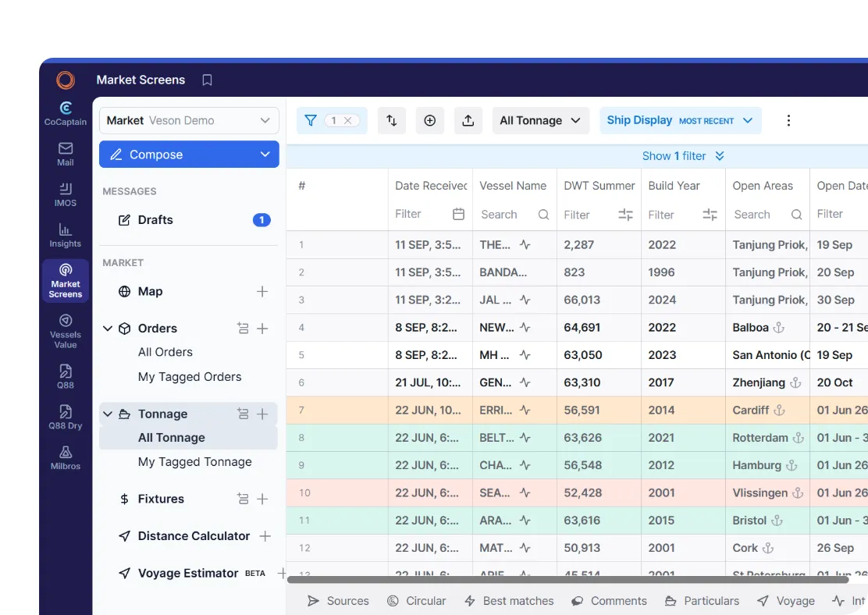This screenshot has width=868, height=615.
Task: Open the three-dot more options menu
Action: [788, 120]
